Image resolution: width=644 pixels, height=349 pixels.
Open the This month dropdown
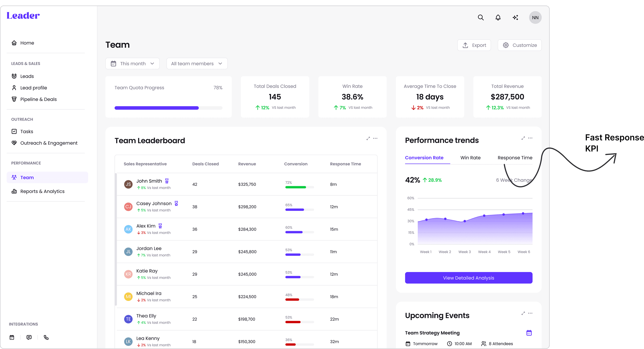[x=132, y=64]
